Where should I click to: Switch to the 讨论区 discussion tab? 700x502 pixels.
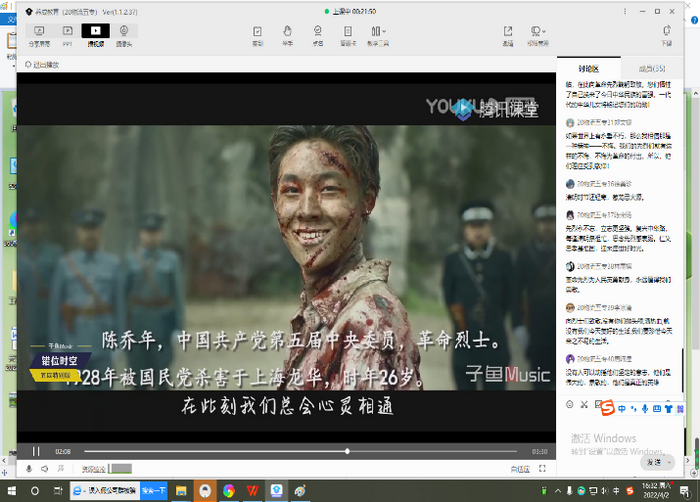[x=588, y=69]
